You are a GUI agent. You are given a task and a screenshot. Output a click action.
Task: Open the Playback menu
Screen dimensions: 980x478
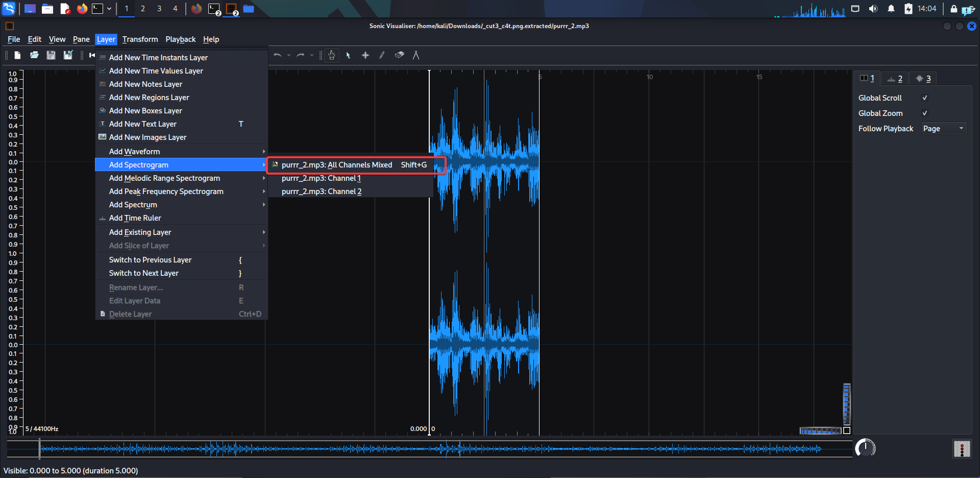(x=181, y=39)
